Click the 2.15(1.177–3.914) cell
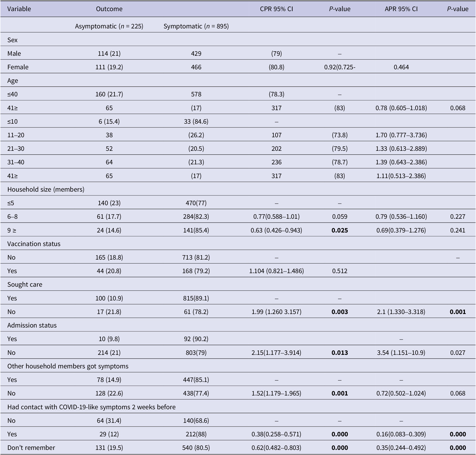This screenshot has height=455, width=476. (276, 352)
